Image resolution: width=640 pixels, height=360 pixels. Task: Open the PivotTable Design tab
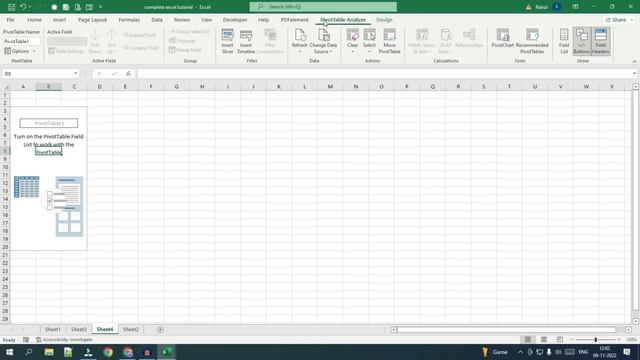[x=384, y=20]
